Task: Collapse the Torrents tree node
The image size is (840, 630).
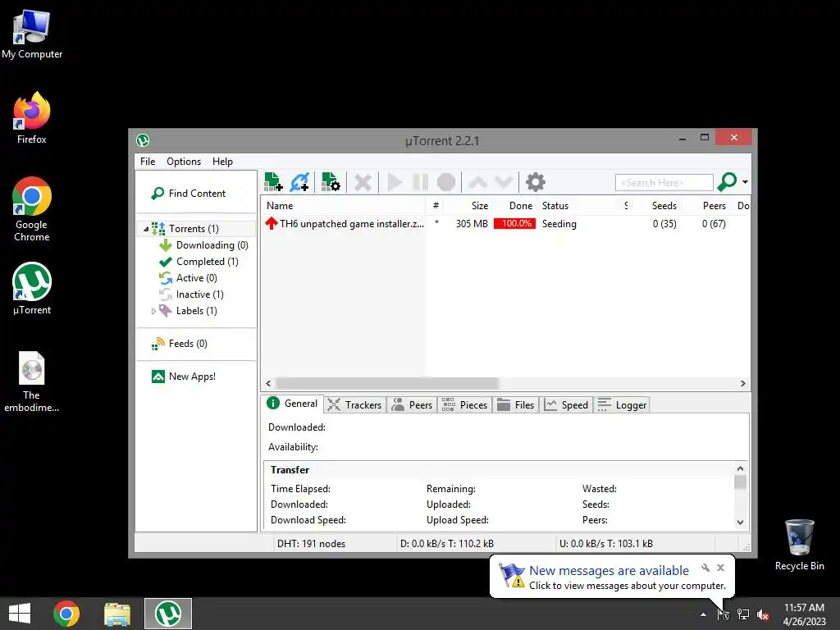Action: click(x=146, y=230)
